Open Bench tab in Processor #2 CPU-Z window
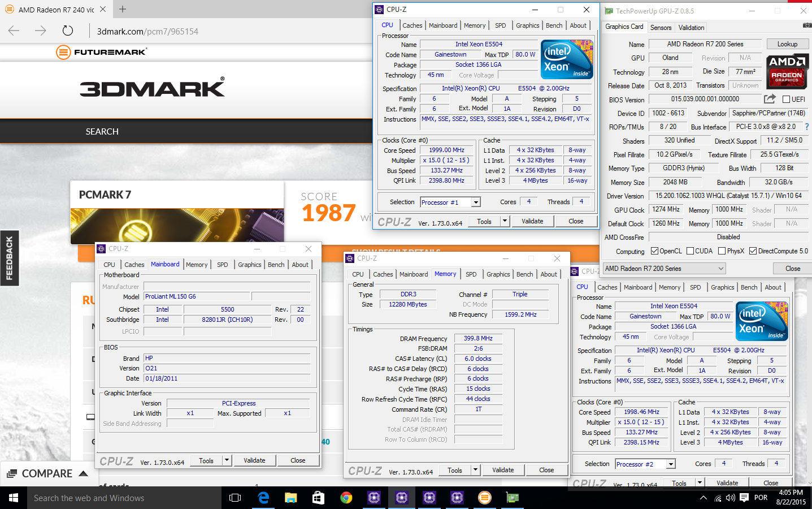 point(749,287)
